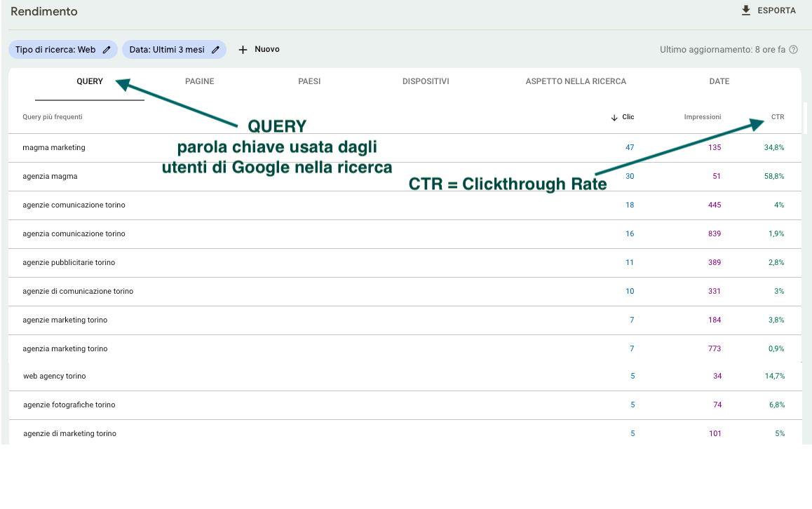Screen dimensions: 812x509
Task: Sort results by the Impressioni column
Action: click(702, 117)
